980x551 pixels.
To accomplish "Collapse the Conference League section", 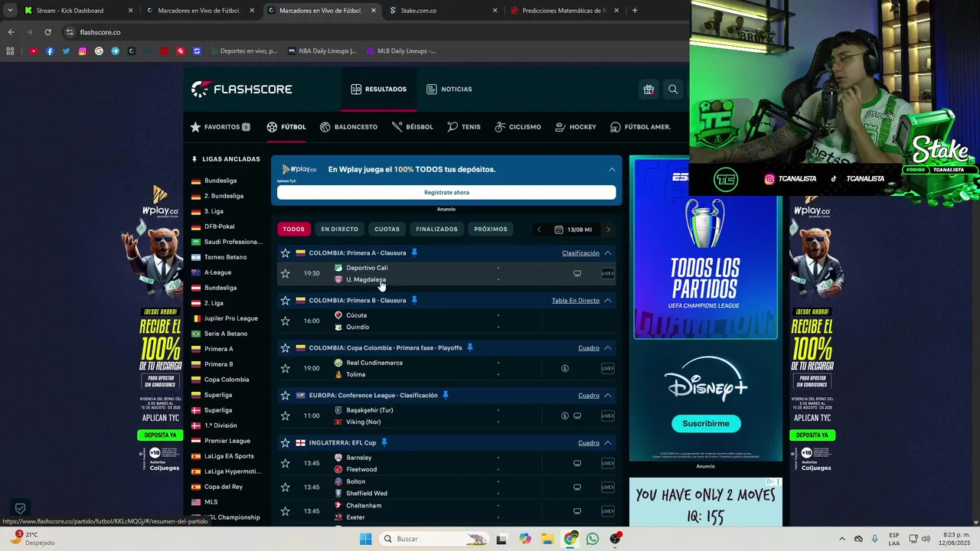I will point(608,396).
